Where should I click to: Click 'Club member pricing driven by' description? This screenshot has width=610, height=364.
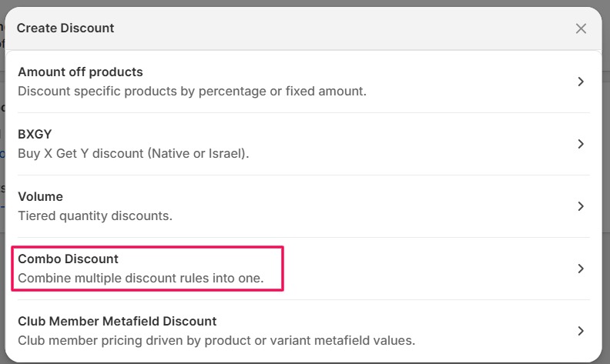pos(216,340)
